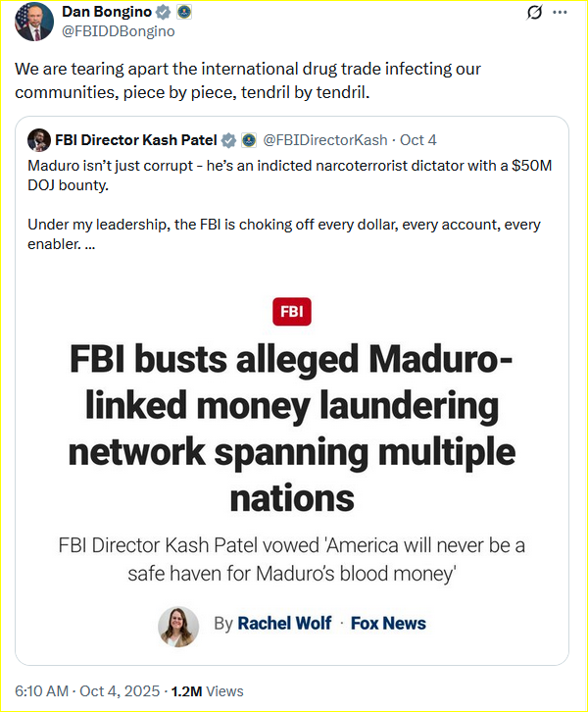Image resolution: width=588 pixels, height=712 pixels.
Task: Click the Grok icon on the post
Action: (535, 13)
